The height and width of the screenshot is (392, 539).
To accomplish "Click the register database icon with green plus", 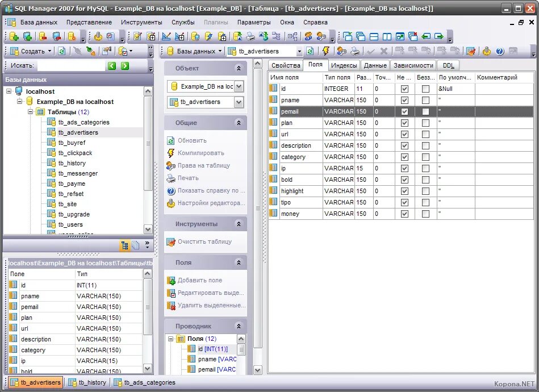I will [27, 36].
